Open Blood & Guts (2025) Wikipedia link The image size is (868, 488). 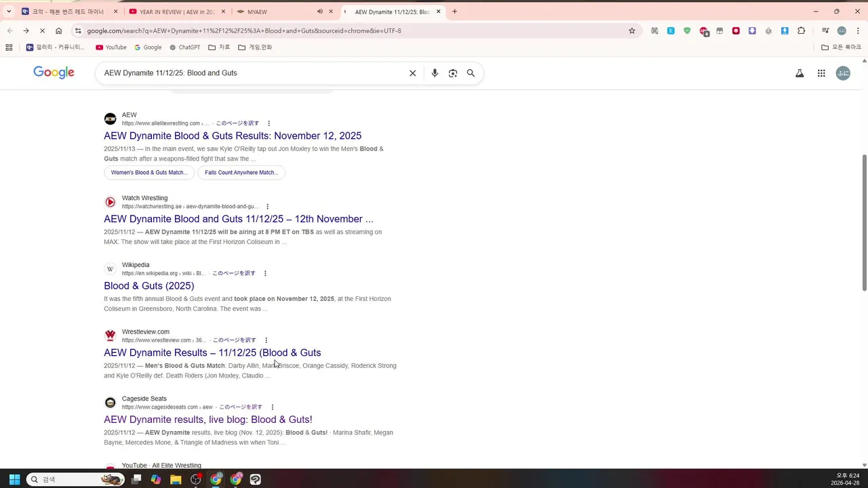pyautogui.click(x=149, y=286)
